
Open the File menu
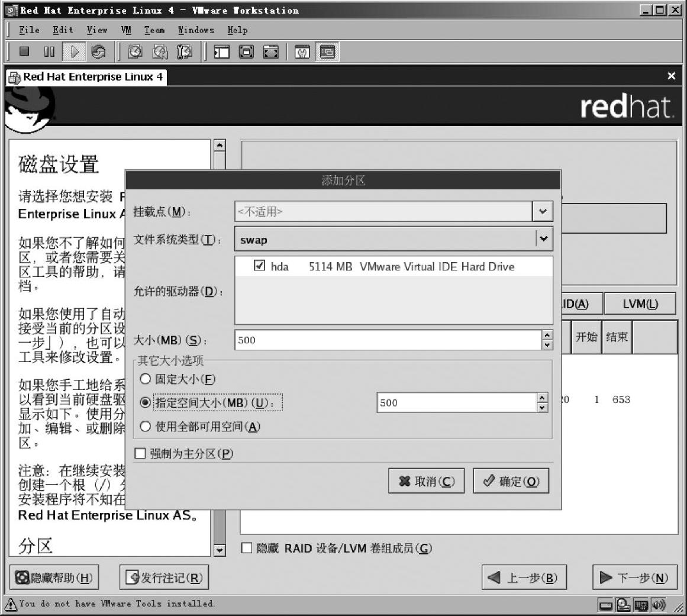(x=30, y=30)
